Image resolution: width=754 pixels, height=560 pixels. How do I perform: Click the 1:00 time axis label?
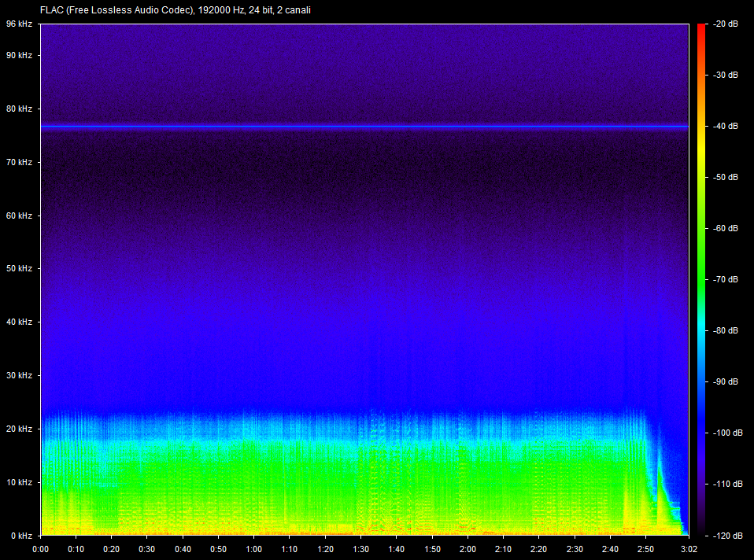254,549
